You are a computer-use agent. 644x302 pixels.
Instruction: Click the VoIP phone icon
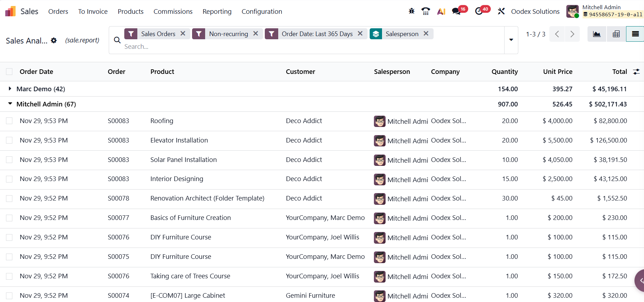(x=426, y=11)
